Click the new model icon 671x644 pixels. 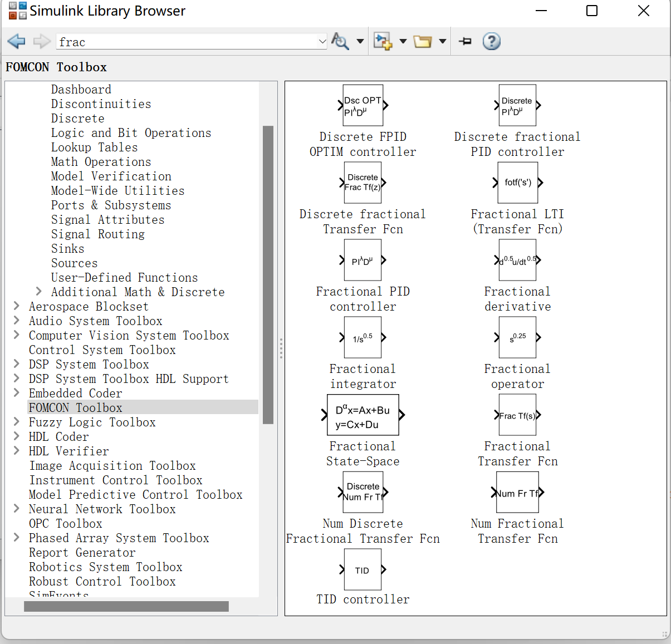tap(383, 41)
